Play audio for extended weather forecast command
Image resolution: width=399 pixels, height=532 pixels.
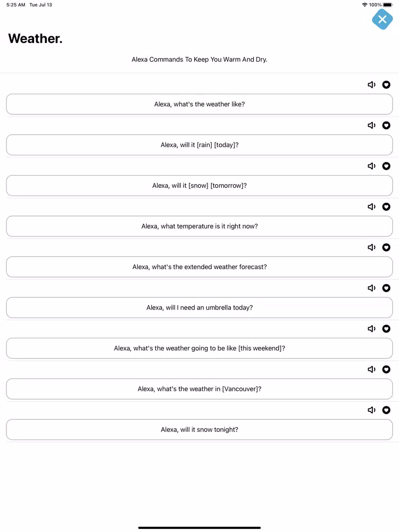pos(371,247)
